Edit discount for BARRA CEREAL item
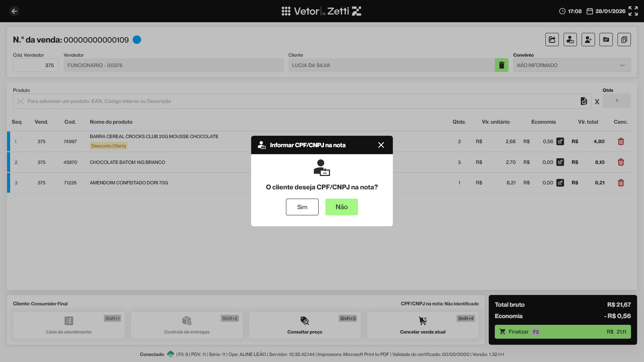The height and width of the screenshot is (362, 644). (x=560, y=141)
